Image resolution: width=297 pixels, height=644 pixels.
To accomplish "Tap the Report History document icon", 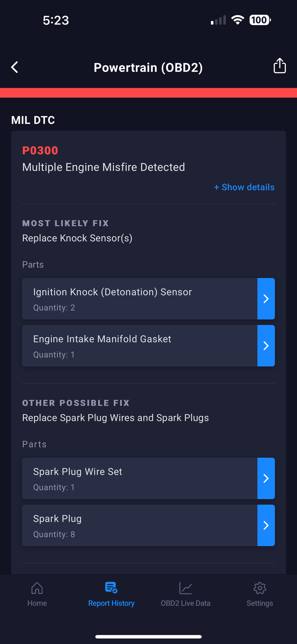I will pos(111,587).
